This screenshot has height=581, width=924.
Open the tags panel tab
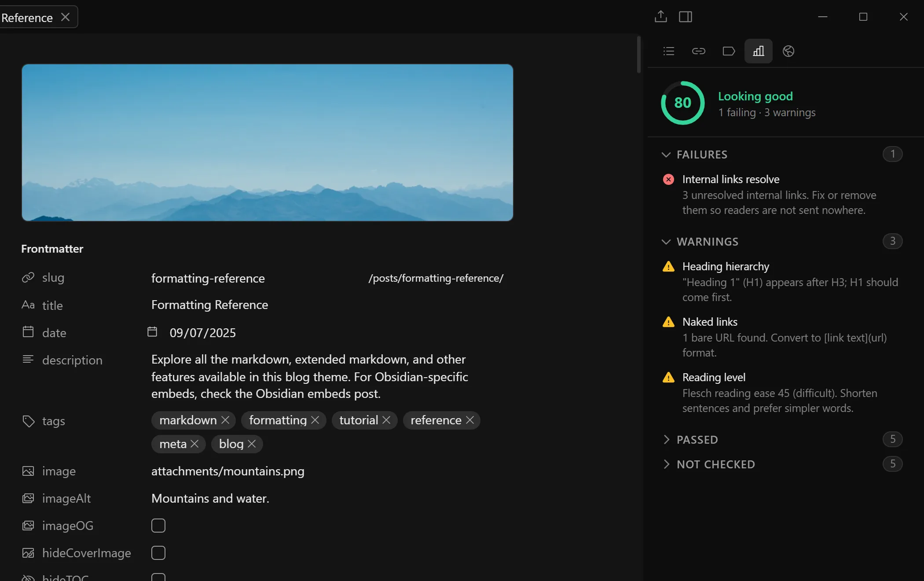(x=729, y=51)
